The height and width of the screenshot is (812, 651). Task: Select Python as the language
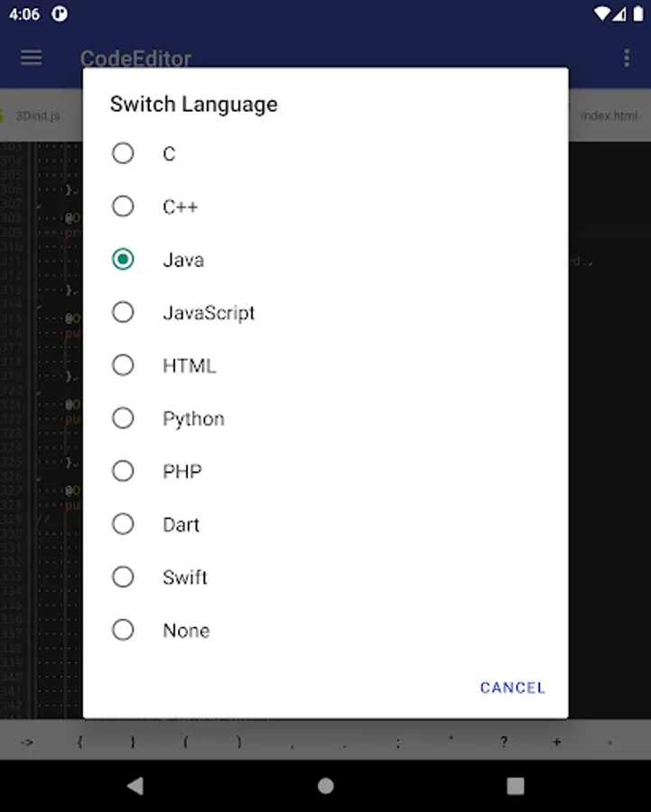pyautogui.click(x=123, y=419)
